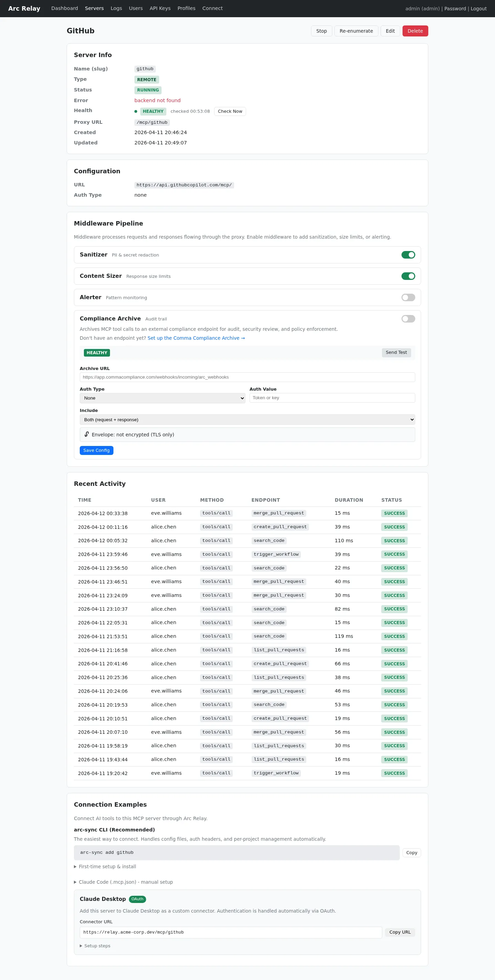This screenshot has height=980, width=495.
Task: Click list_pull_requests in the 21:16:58 row
Action: coord(279,650)
